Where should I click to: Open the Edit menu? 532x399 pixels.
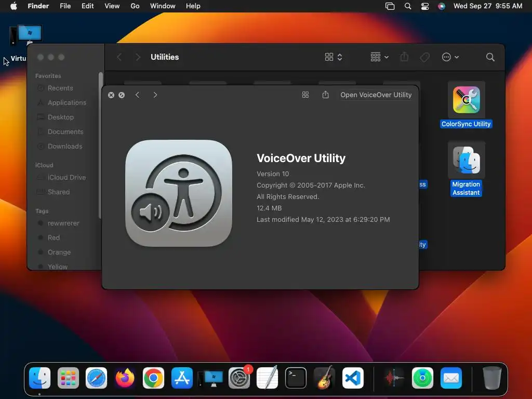point(87,6)
